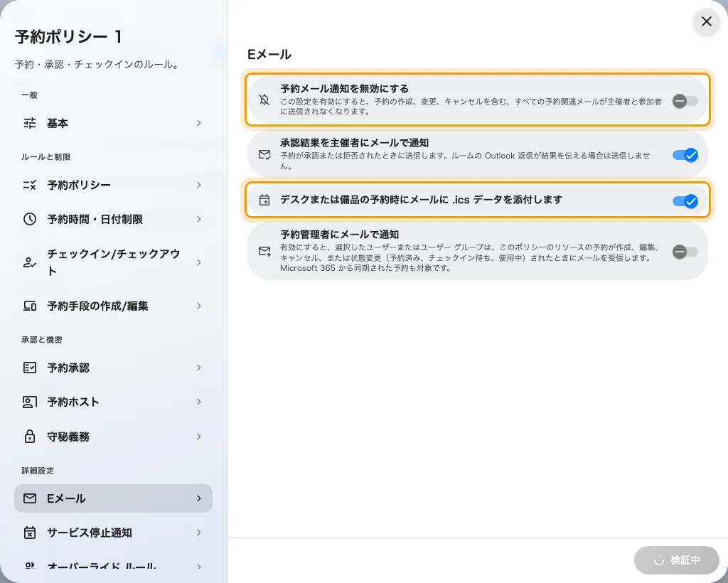Turn off 承認結果を主催者にメールで通知 toggle
728x583 pixels.
(x=685, y=155)
